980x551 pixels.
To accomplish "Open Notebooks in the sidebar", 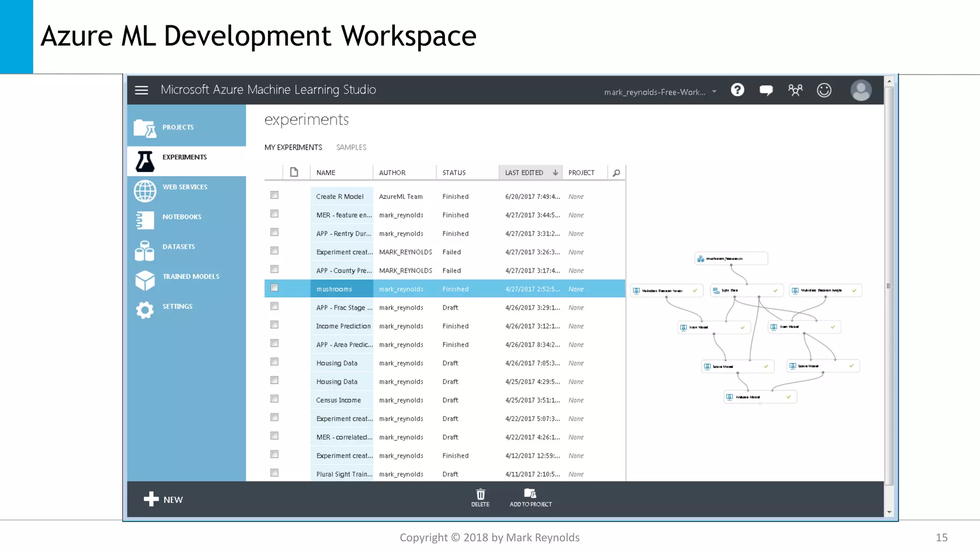I will tap(182, 217).
